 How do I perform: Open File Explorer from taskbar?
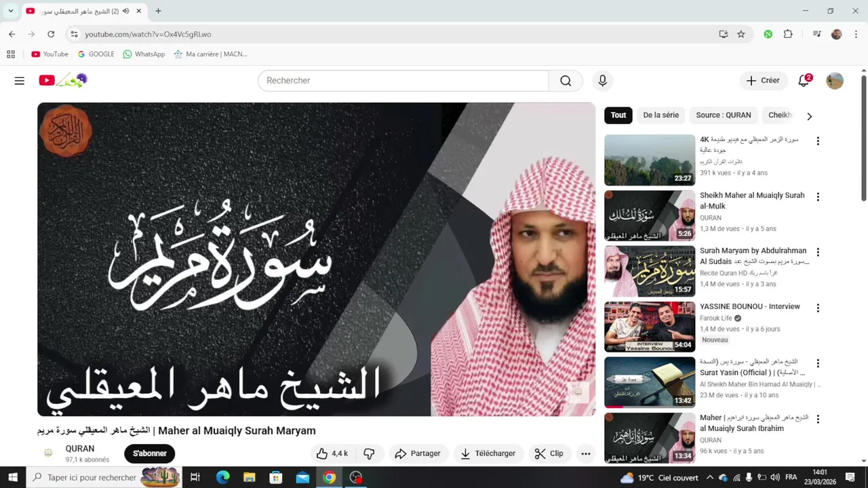click(x=249, y=478)
